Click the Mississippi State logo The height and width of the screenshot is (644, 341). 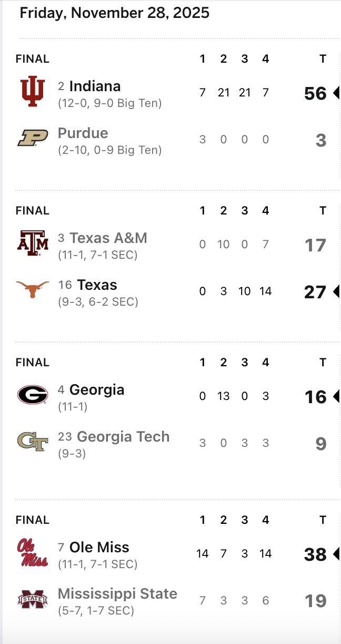pos(33,599)
